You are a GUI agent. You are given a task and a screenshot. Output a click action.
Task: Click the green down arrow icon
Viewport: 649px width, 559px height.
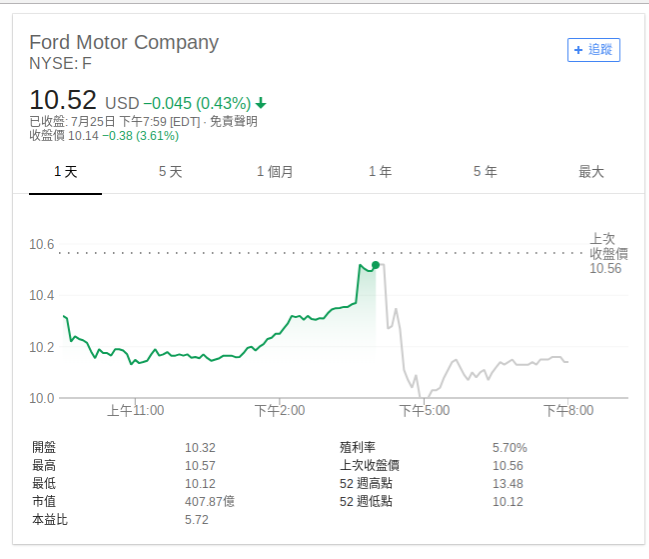coord(261,103)
